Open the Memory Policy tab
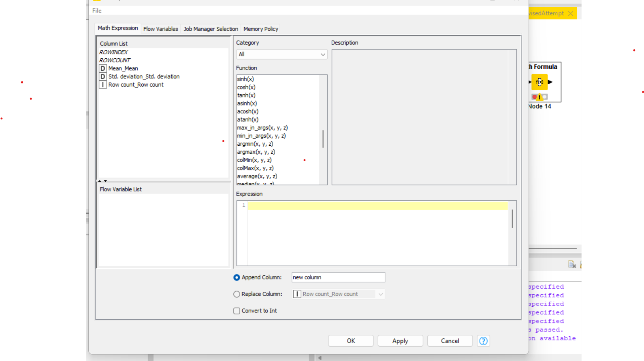 point(261,29)
